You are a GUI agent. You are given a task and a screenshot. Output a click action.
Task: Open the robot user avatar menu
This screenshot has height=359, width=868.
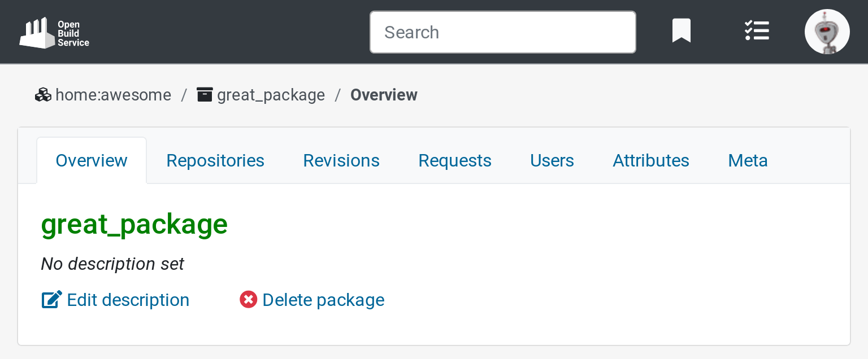tap(827, 32)
